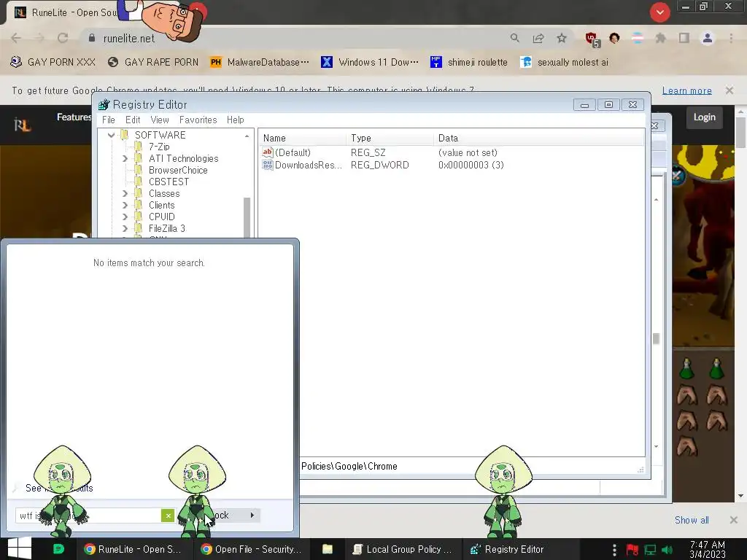Open the Chrome extensions puzzle icon
Screen dimensions: 747x560
tap(660, 38)
